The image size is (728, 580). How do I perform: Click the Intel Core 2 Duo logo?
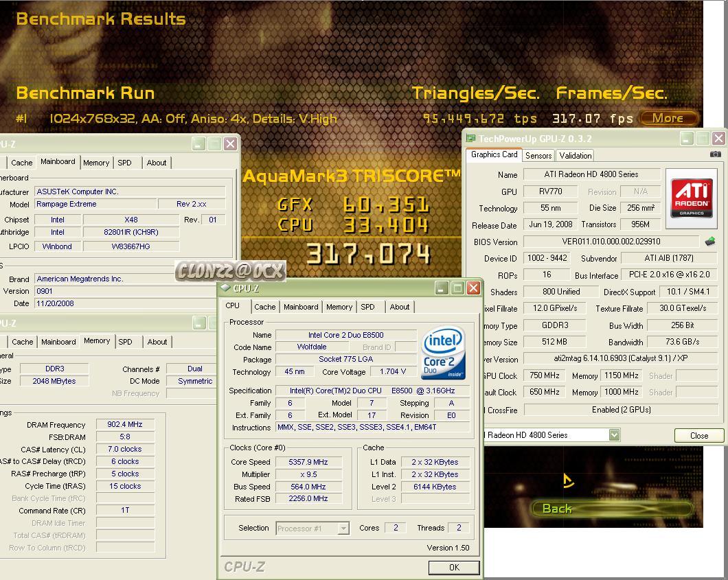pos(443,353)
